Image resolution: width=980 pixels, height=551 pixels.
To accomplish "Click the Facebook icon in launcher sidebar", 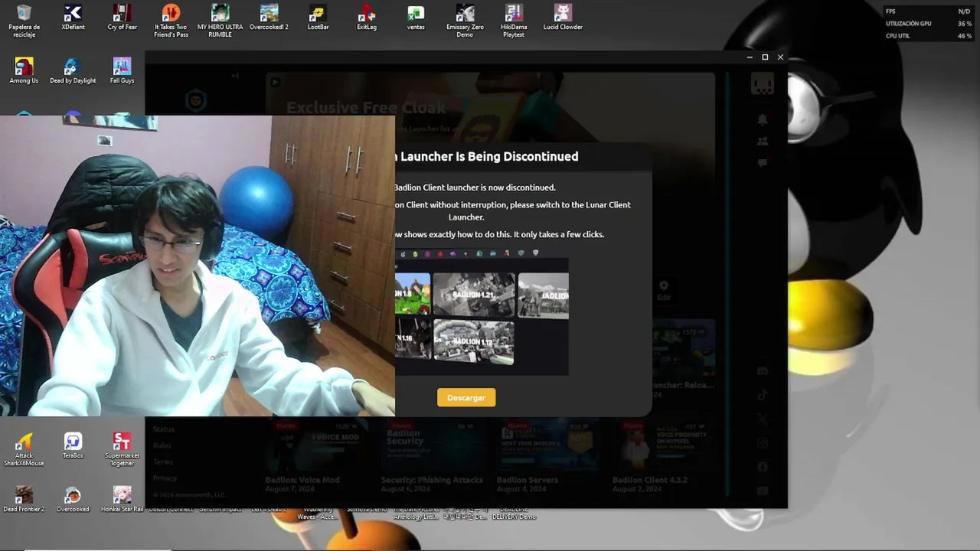I will pyautogui.click(x=763, y=466).
